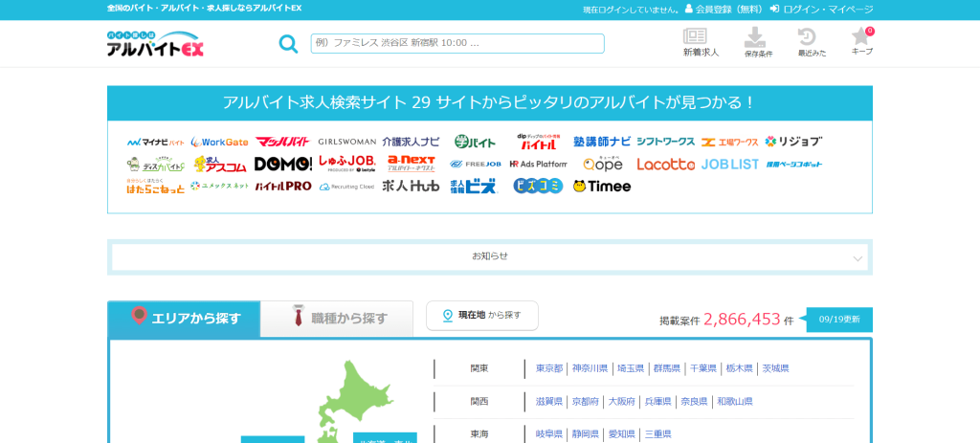Open 奈良県 prefecture link
This screenshot has width=980, height=443.
[695, 402]
